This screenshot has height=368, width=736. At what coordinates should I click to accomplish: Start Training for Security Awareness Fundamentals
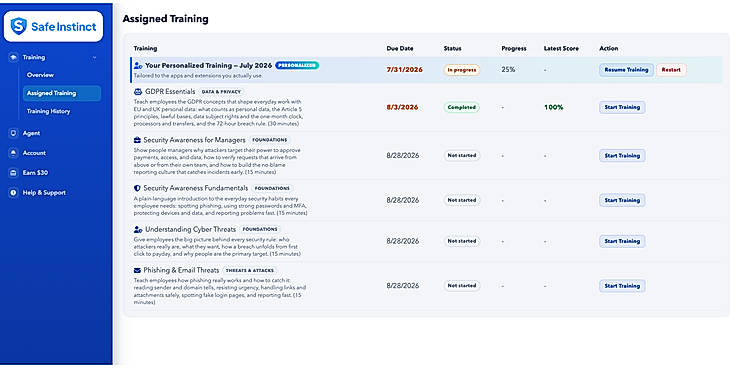622,200
